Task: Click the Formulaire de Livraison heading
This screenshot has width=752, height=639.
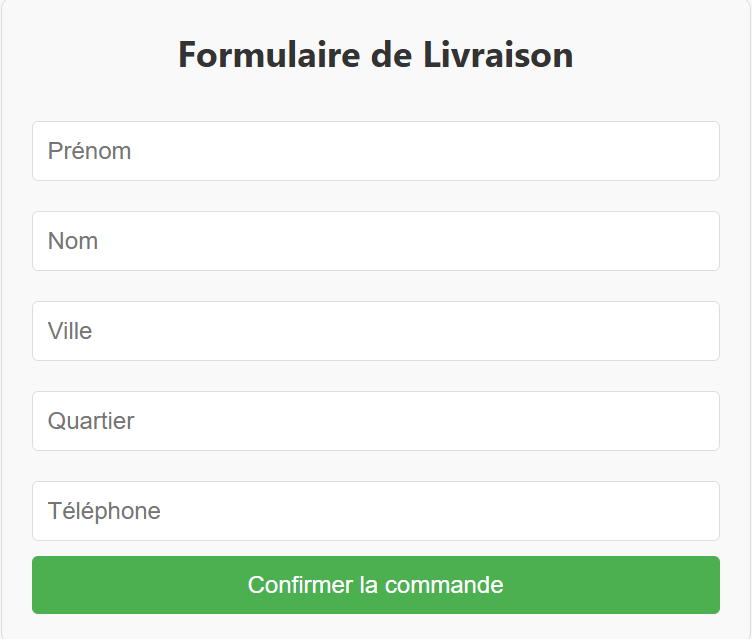Action: [376, 55]
